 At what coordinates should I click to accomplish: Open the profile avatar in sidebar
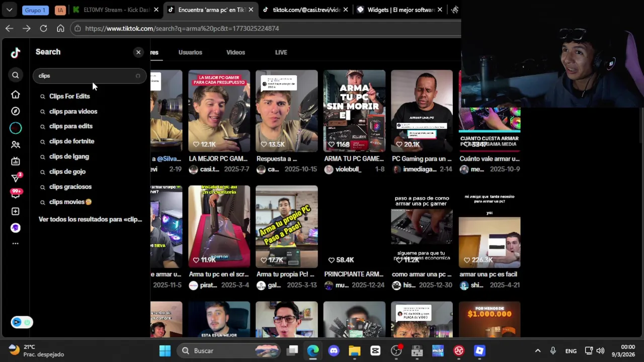point(16,228)
